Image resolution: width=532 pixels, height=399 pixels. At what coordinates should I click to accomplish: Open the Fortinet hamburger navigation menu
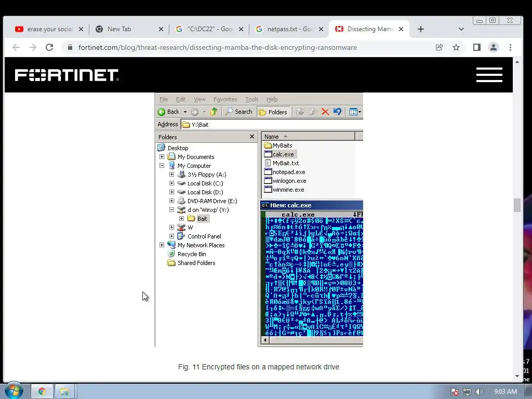pyautogui.click(x=489, y=75)
